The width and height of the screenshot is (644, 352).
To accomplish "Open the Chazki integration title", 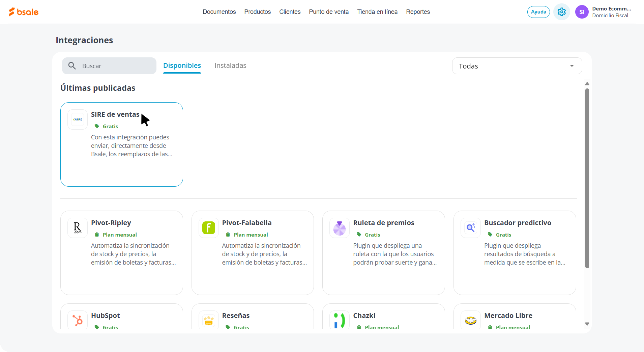I will pos(364,316).
